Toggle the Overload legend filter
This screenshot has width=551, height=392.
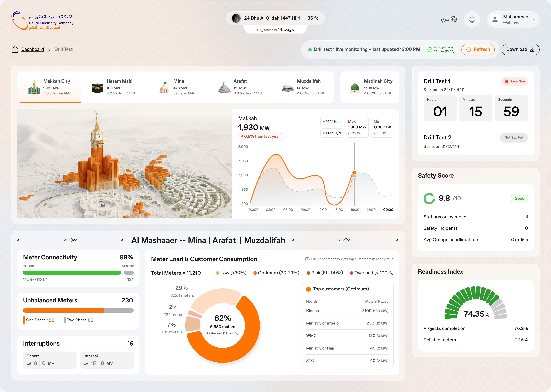point(371,273)
